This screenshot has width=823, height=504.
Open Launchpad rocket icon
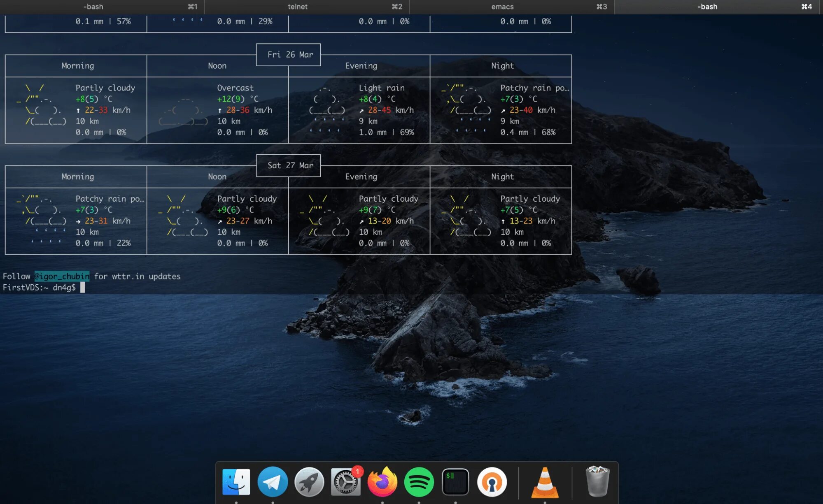309,482
